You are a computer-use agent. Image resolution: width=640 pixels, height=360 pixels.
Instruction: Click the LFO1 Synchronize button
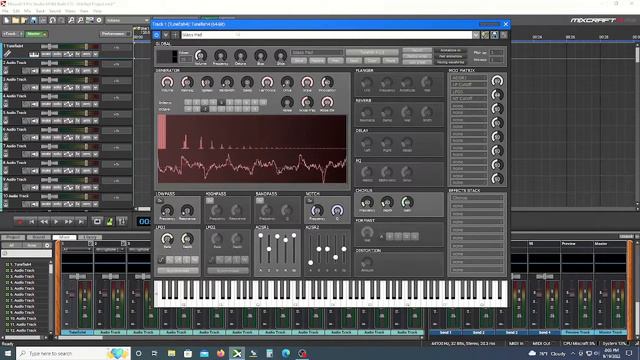(x=178, y=271)
